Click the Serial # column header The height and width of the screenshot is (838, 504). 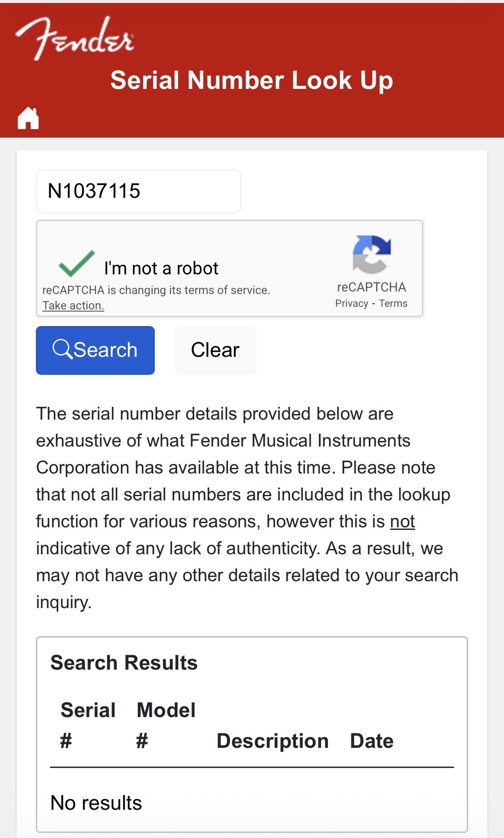coord(88,725)
